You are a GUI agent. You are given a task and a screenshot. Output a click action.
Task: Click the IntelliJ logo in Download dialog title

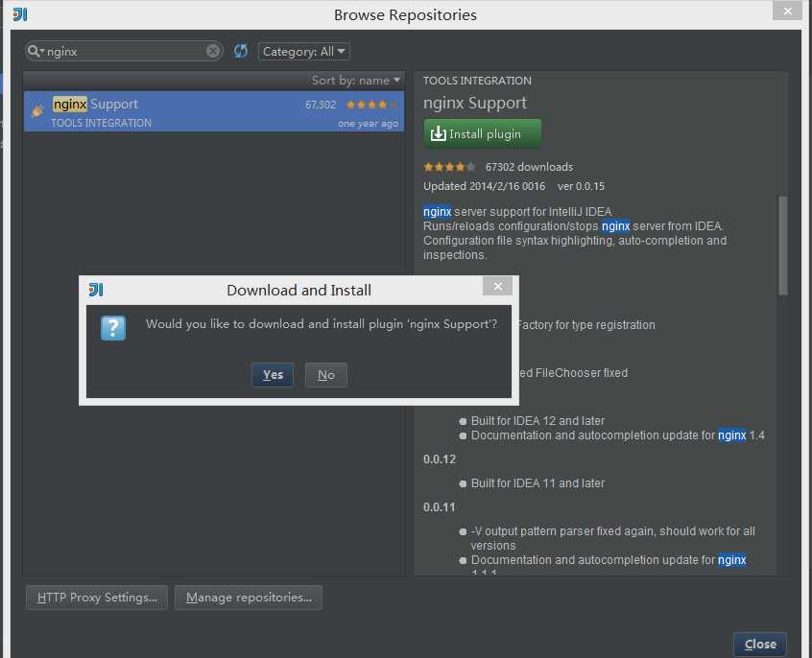tap(96, 290)
